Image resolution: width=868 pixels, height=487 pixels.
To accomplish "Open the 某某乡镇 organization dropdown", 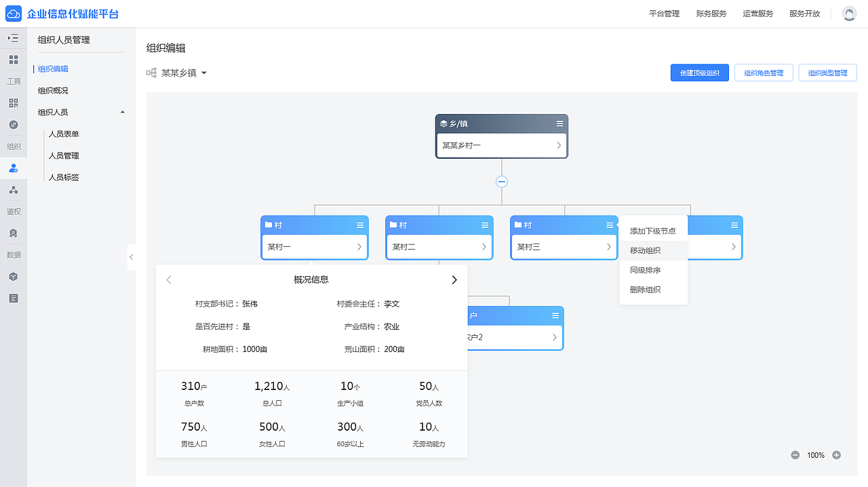I will [203, 73].
